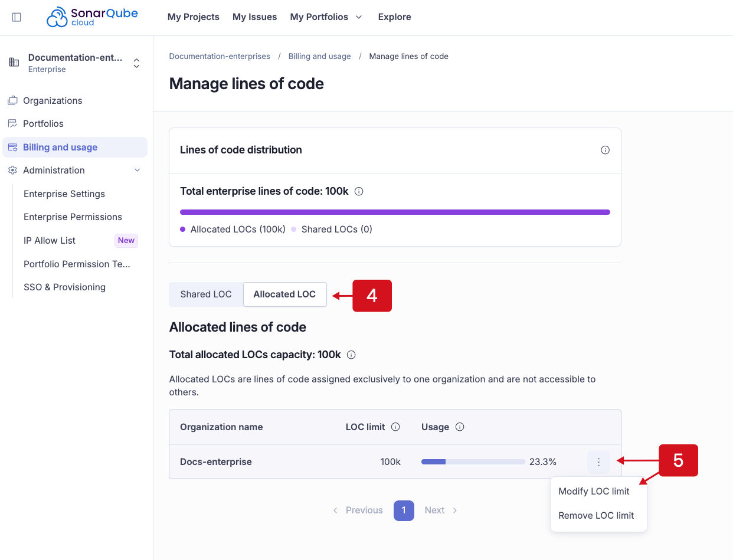Viewport: 733px width, 560px height.
Task: Open Enterprise Permissions
Action: [73, 217]
